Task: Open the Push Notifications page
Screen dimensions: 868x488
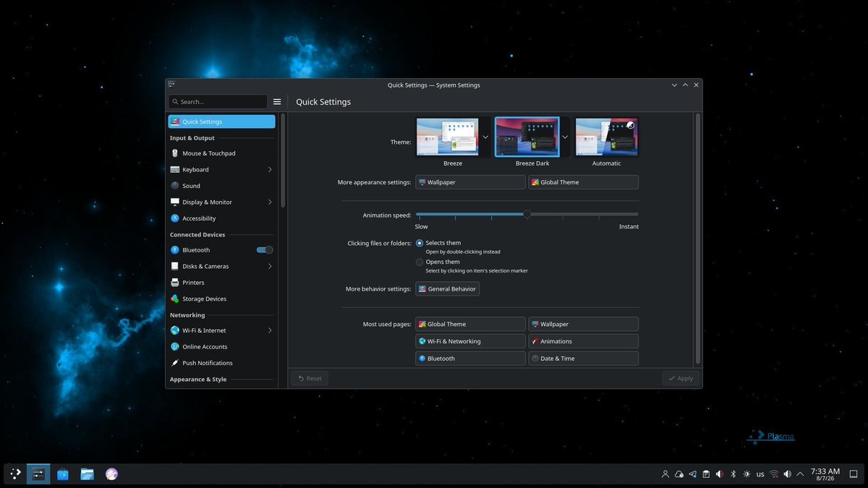Action: click(221, 363)
